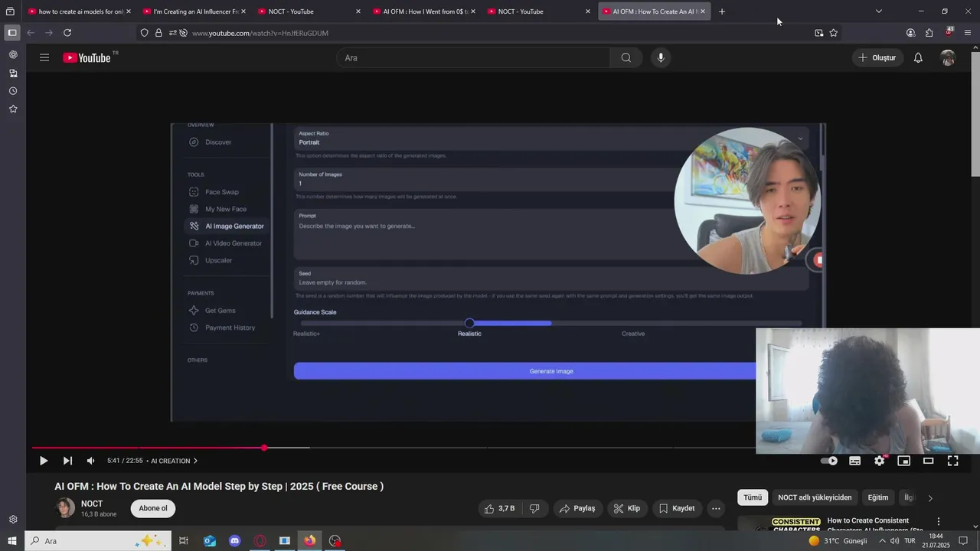This screenshot has width=980, height=551.
Task: Open the Oluştur create menu
Action: point(877,57)
